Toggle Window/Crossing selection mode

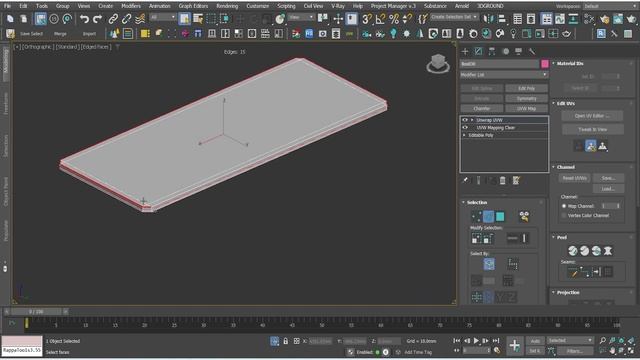(x=224, y=19)
